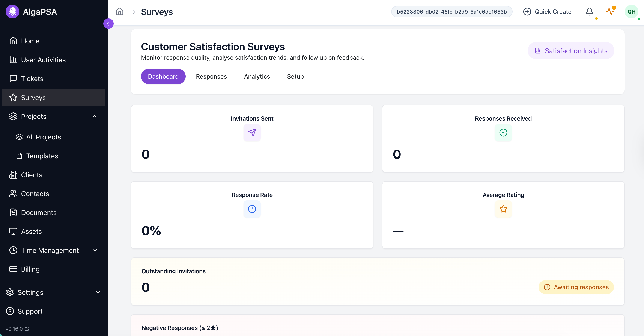644x336 pixels.
Task: Open the v0.16.0 version link
Action: pyautogui.click(x=17, y=328)
